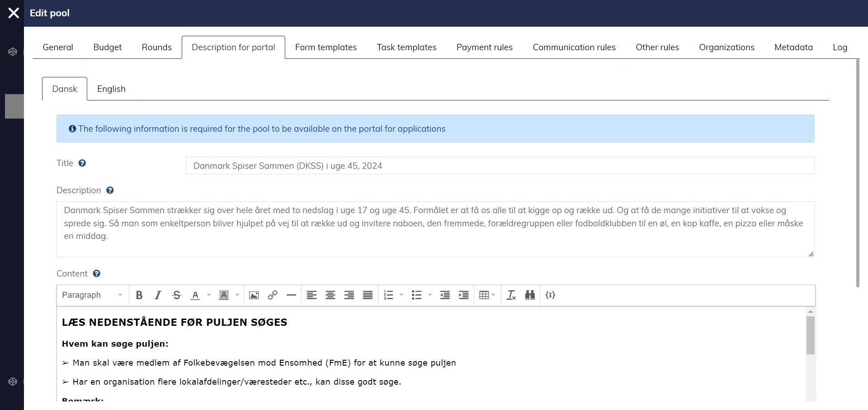Click the find and replace binoculars icon

tap(530, 295)
